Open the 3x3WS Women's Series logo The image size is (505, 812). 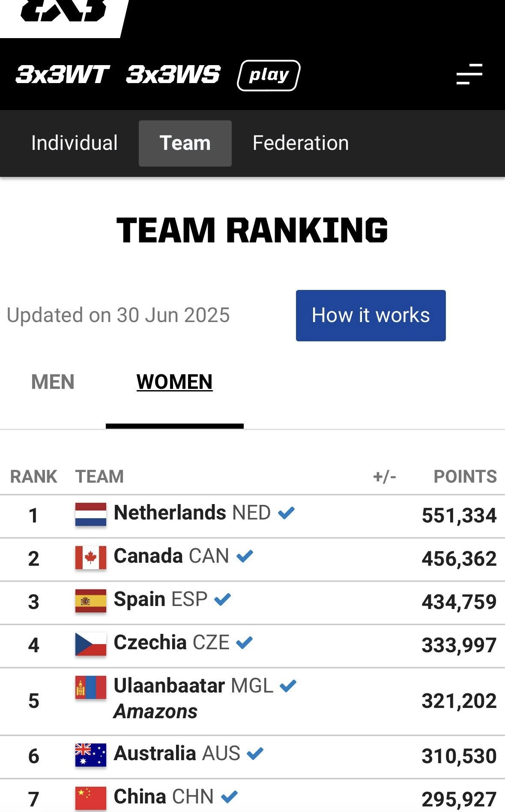pos(173,75)
